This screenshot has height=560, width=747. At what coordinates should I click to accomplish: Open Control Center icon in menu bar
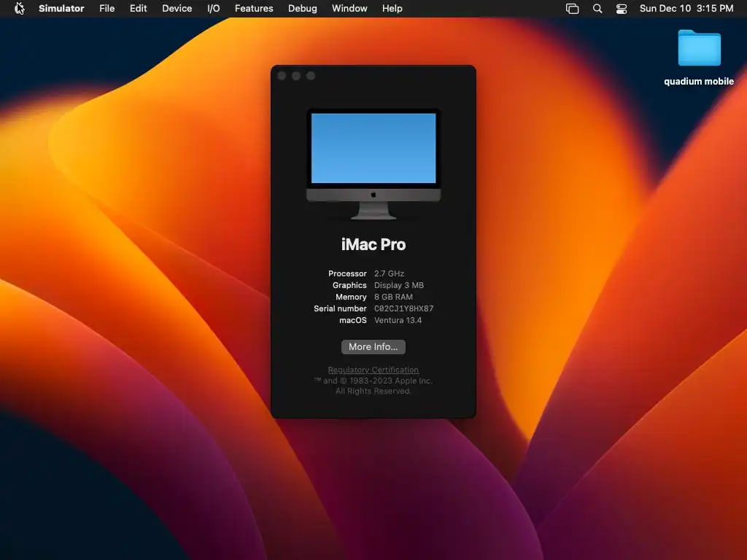pos(622,9)
